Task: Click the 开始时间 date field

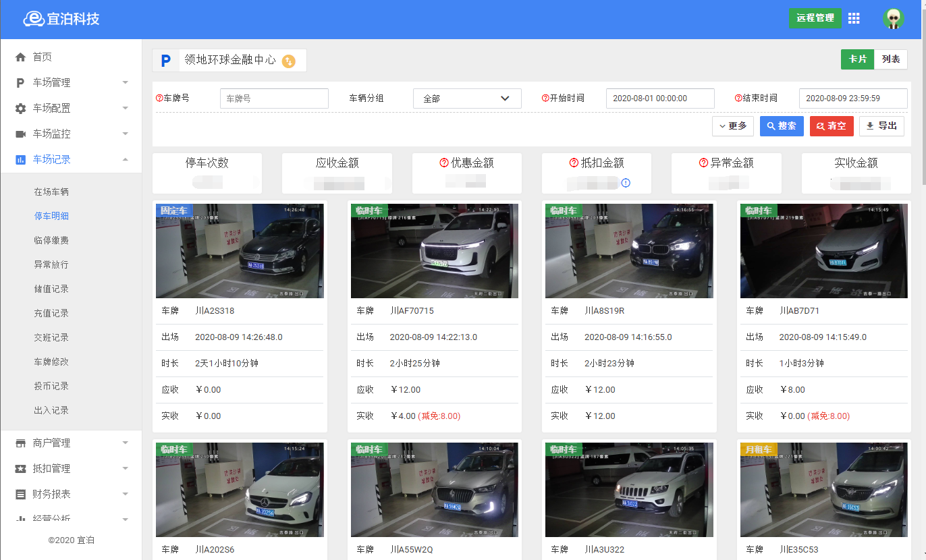Action: 660,99
